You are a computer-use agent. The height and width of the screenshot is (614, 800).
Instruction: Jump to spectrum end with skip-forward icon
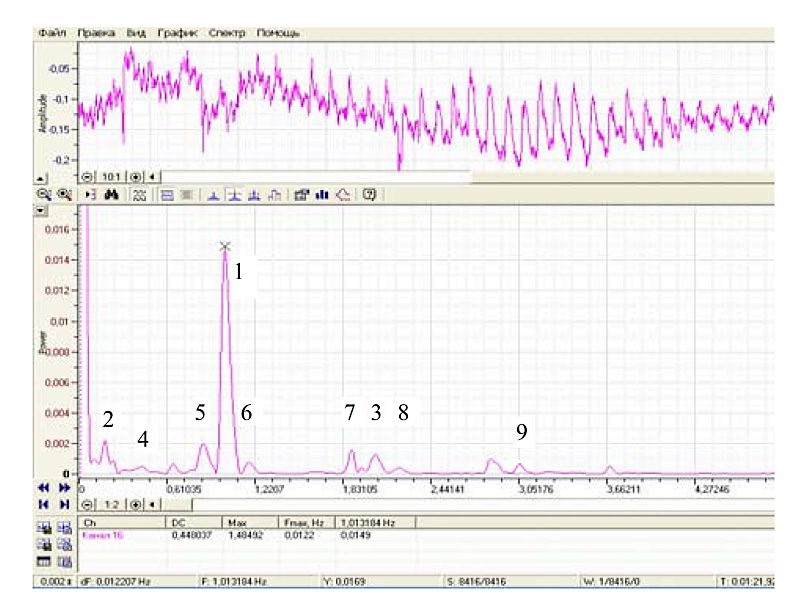click(x=65, y=505)
